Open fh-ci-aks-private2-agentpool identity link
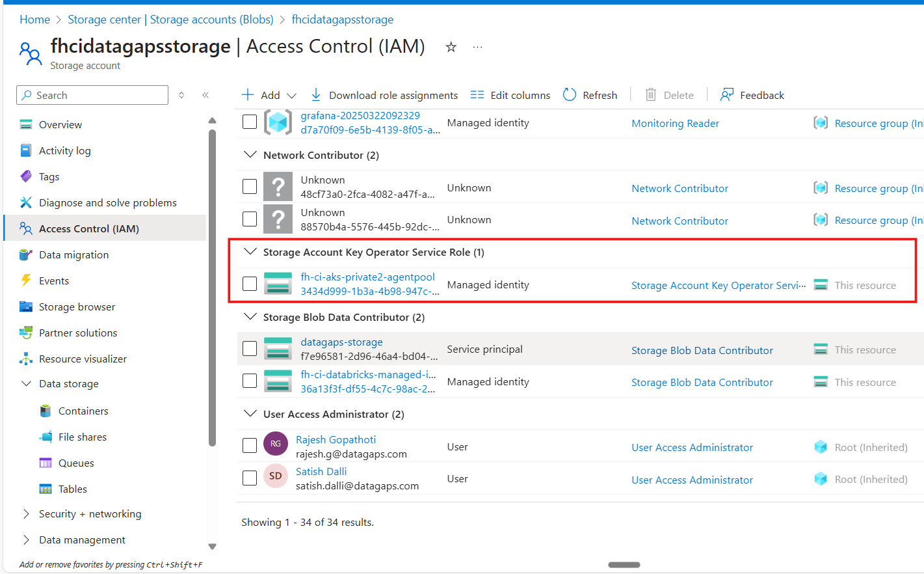The height and width of the screenshot is (574, 924). (x=367, y=277)
